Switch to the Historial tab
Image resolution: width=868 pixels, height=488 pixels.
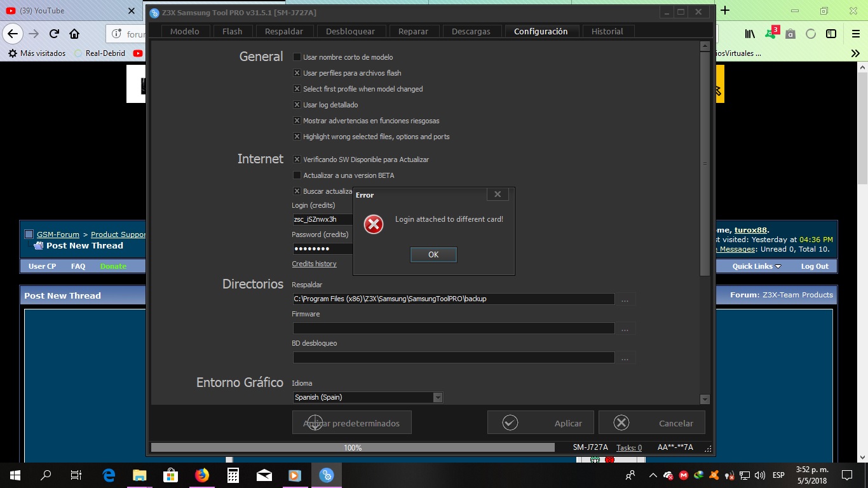[x=607, y=31]
